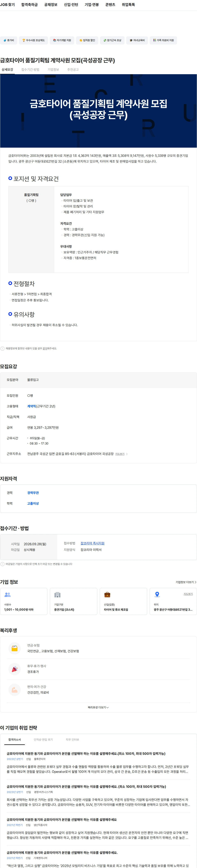Switch to the 인적성·면접 후기 tab
The height and width of the screenshot is (868, 197).
click(43, 740)
